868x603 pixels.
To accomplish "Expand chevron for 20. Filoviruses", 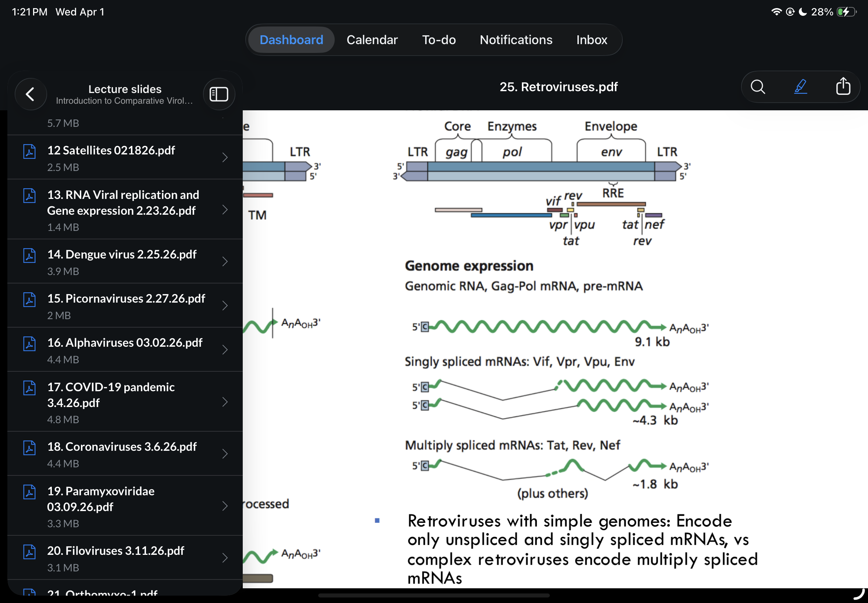I will (x=225, y=558).
